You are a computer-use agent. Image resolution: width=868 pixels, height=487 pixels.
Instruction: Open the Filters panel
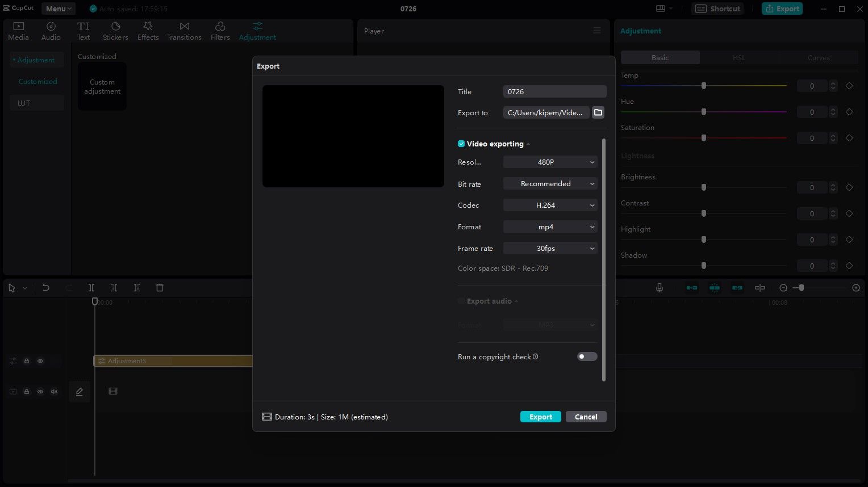pos(220,31)
